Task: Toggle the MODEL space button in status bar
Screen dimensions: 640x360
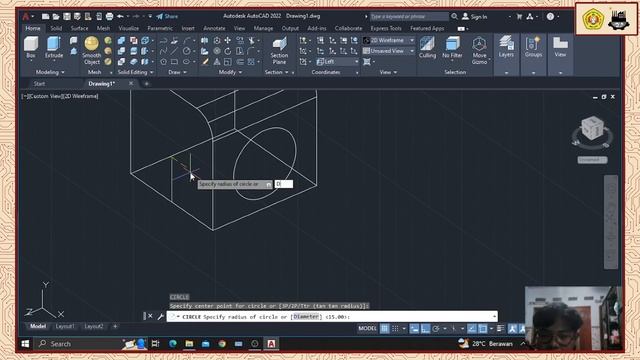Action: click(367, 329)
